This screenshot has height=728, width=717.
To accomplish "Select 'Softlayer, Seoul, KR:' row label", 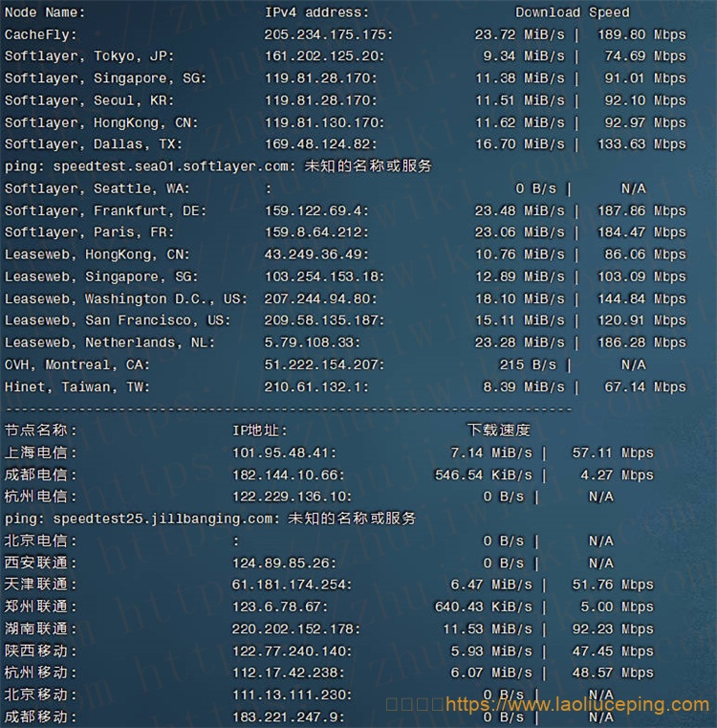I will click(x=90, y=100).
